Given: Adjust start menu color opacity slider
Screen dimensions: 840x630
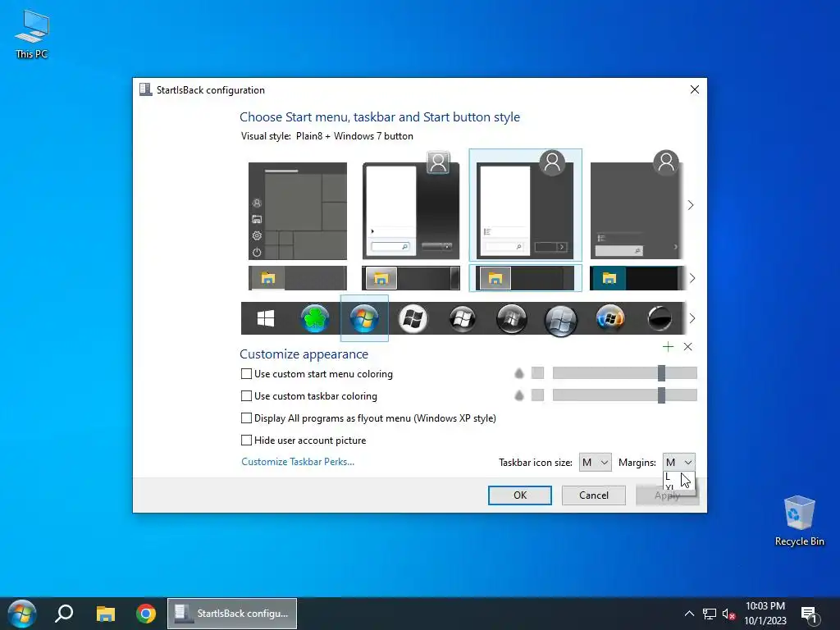Looking at the screenshot, I should [624, 373].
